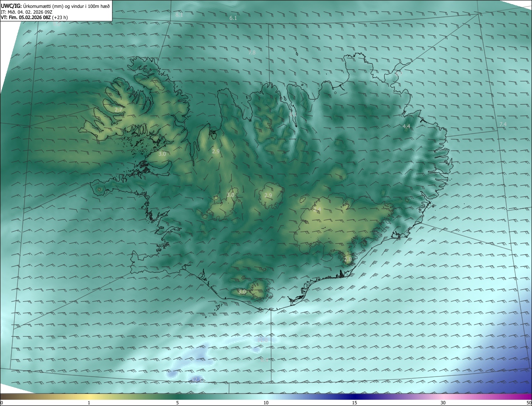
Task: Click the 6.1 value label on the map
Action: [x=233, y=18]
